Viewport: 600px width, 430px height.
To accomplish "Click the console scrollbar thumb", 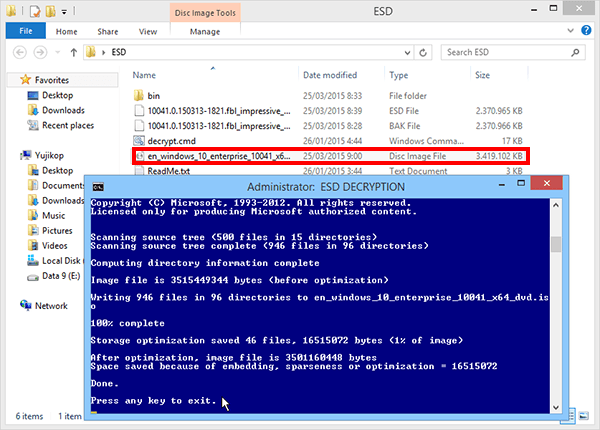I will coord(556,244).
